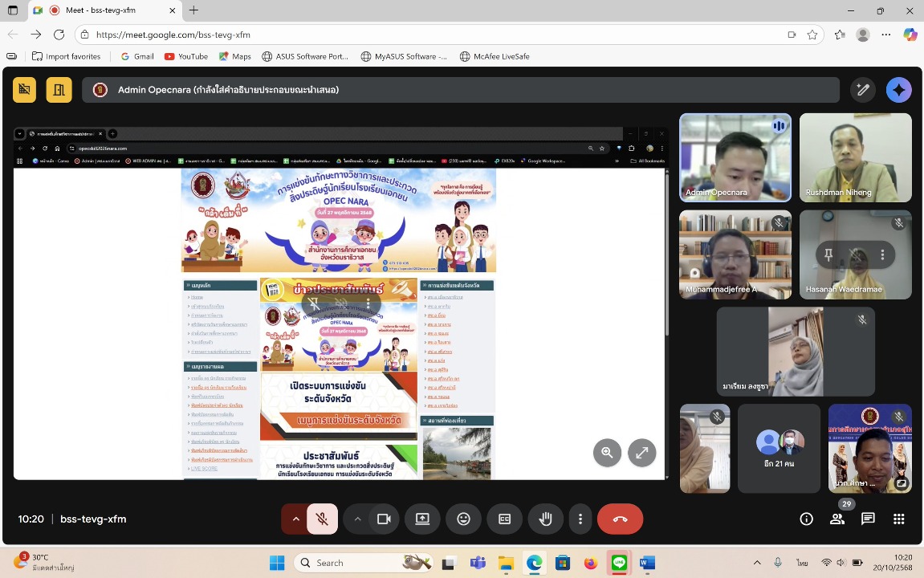Open the audio settings arrow beside the microphone
This screenshot has width=924, height=578.
295,519
